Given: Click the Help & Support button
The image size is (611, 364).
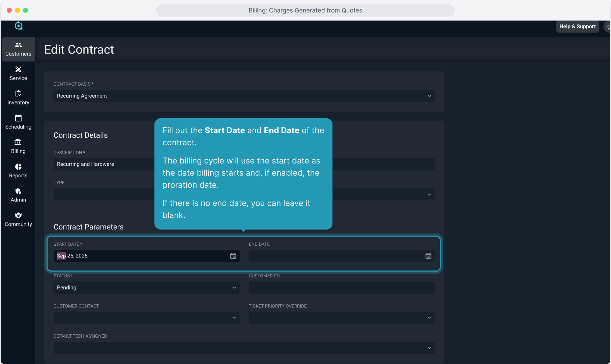Looking at the screenshot, I should click(x=577, y=27).
